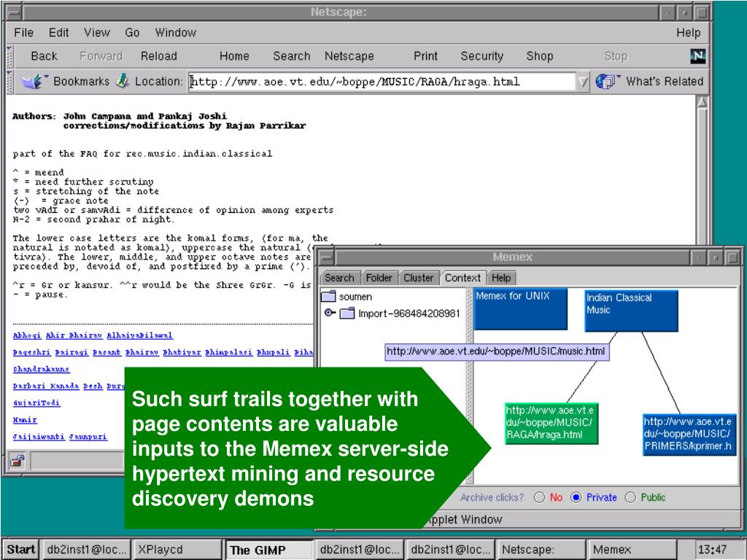The height and width of the screenshot is (560, 747).
Task: Click the Import-968484208981 folder icon
Action: [347, 314]
